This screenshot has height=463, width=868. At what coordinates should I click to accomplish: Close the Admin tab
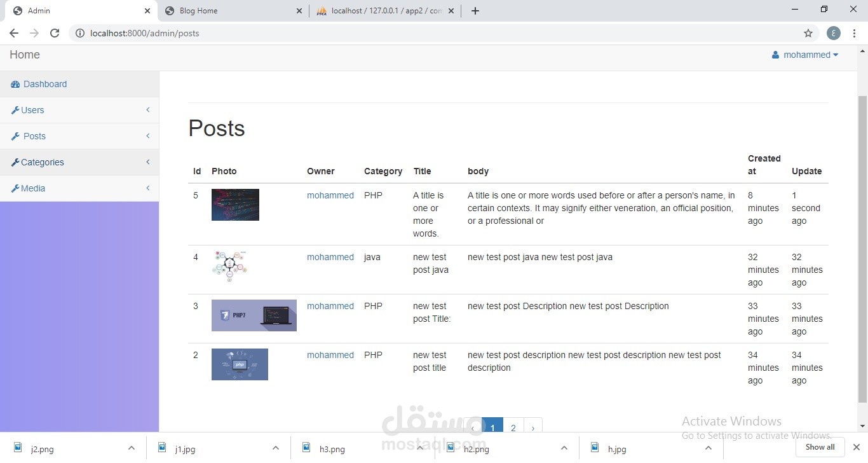click(147, 11)
